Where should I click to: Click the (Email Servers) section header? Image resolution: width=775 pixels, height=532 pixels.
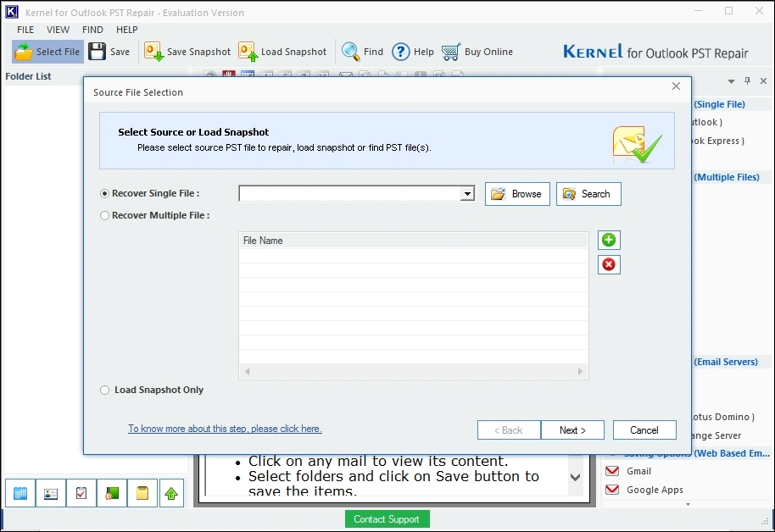(x=726, y=362)
